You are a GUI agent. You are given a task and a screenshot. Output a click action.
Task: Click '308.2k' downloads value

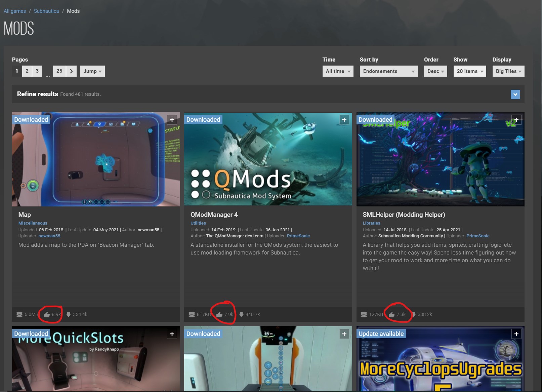[425, 314]
